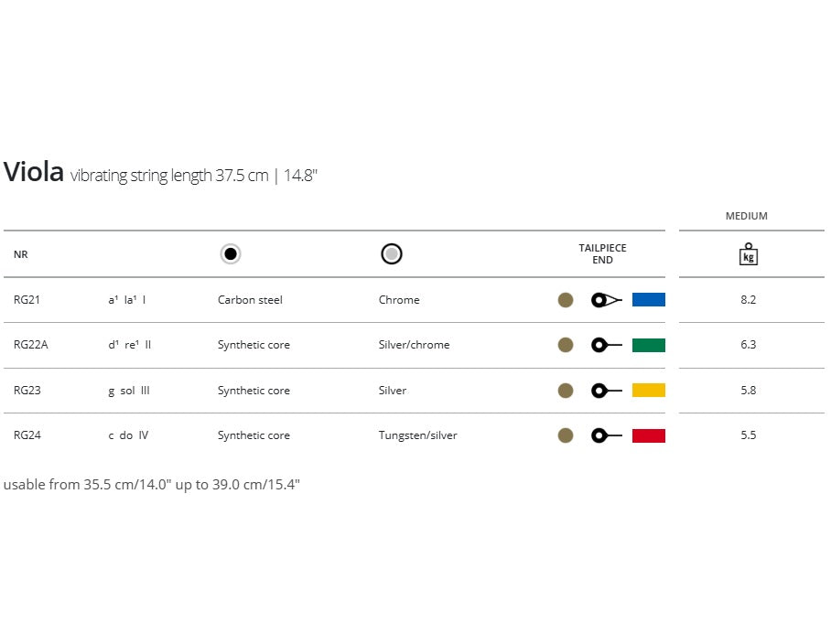Screen dimensions: 831x644
Task: Click the brown dot in the RG24 row
Action: pos(566,435)
